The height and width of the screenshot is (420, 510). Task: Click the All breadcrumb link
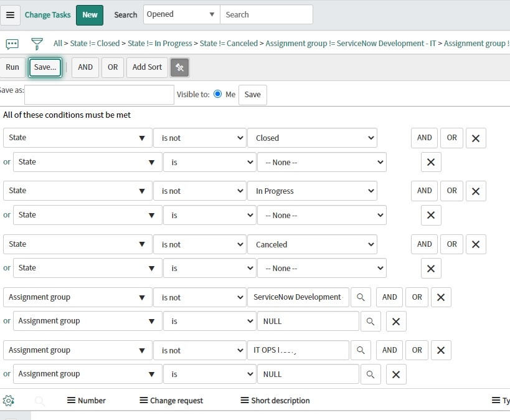click(x=57, y=43)
